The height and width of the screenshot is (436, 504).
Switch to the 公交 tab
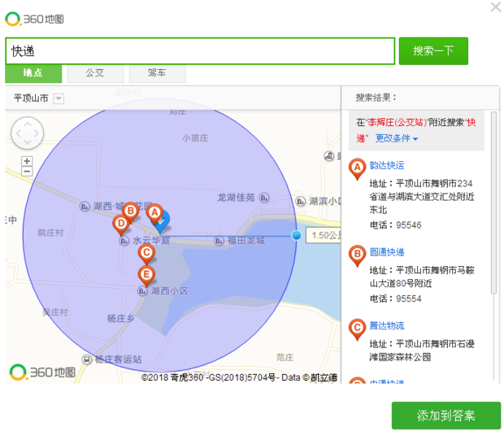click(95, 73)
